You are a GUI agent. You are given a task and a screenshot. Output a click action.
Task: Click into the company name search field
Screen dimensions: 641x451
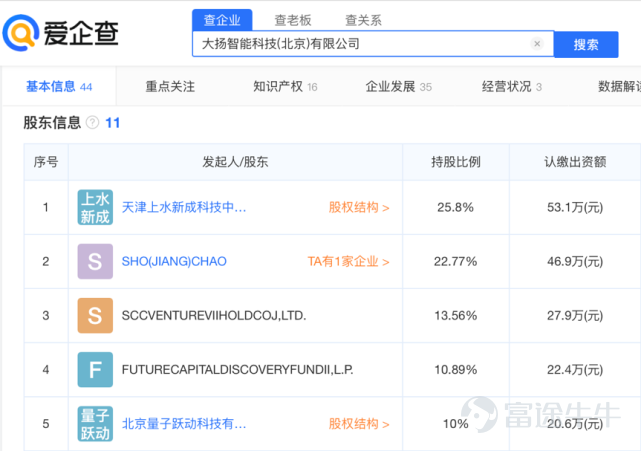(x=364, y=43)
